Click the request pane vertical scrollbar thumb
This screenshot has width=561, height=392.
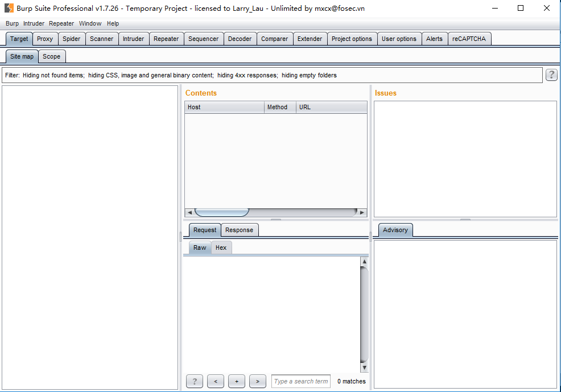tap(364, 315)
